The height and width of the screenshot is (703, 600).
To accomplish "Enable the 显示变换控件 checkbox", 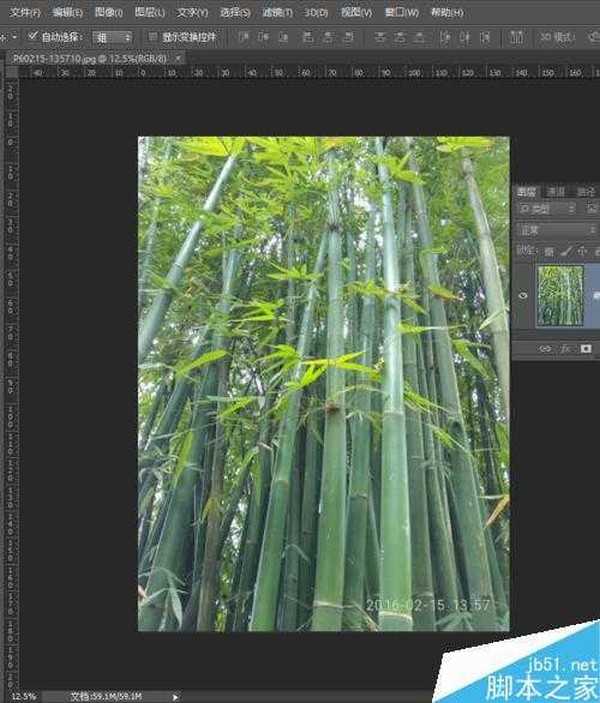I will pyautogui.click(x=152, y=37).
